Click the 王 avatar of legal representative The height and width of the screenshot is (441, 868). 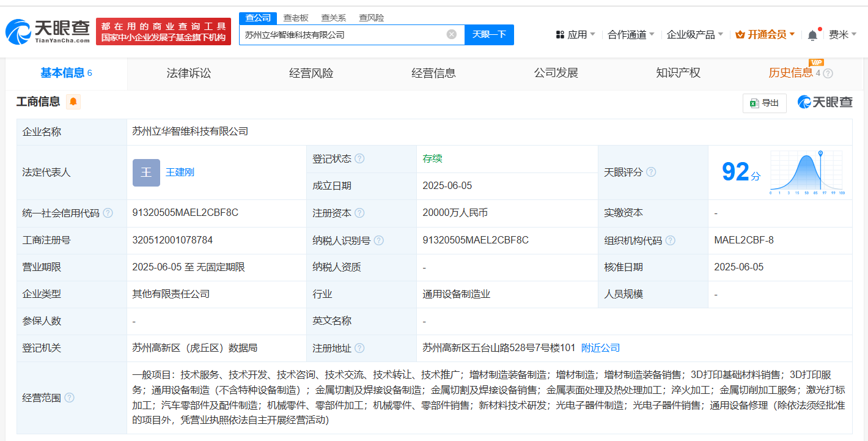tap(146, 172)
